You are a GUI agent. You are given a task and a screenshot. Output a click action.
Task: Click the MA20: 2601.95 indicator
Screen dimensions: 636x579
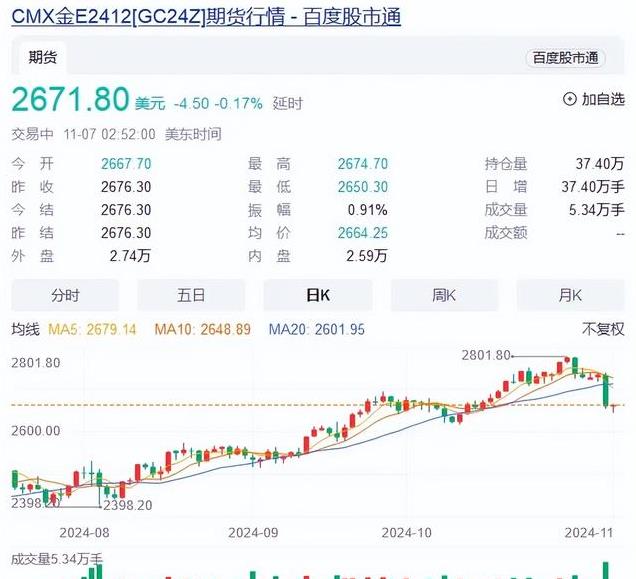pos(317,329)
